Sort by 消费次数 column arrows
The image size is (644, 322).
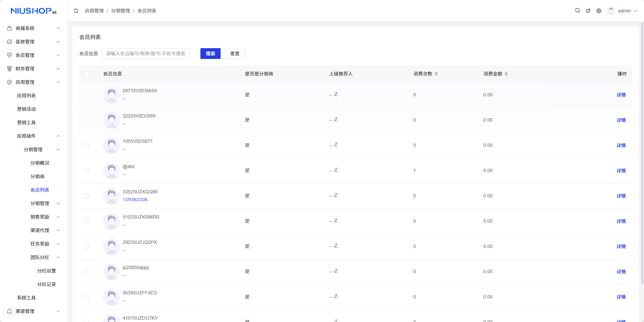(436, 74)
